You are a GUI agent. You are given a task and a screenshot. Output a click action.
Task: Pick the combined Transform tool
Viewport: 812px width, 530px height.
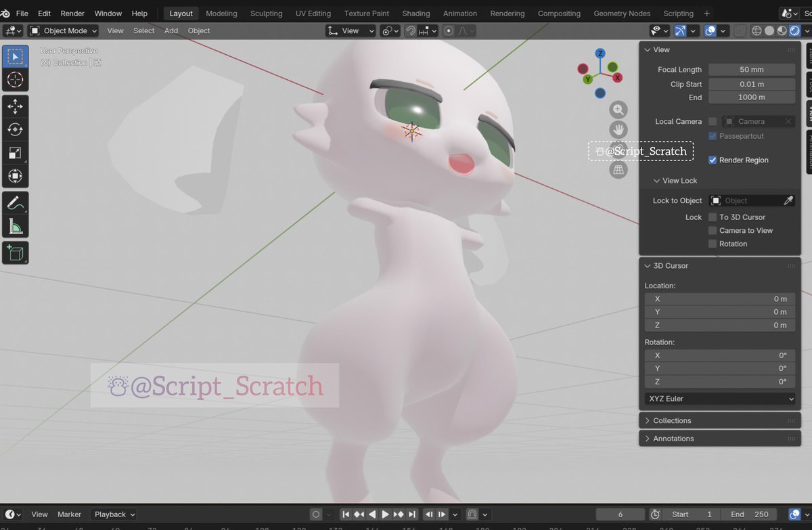click(15, 176)
